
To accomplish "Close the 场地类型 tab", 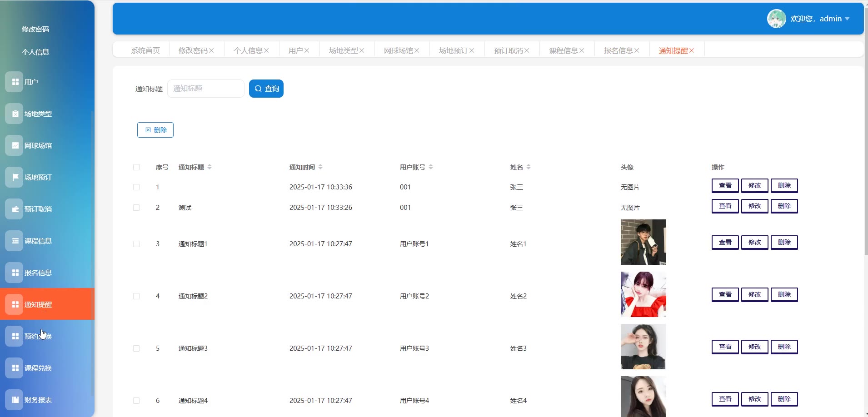I will tap(362, 50).
